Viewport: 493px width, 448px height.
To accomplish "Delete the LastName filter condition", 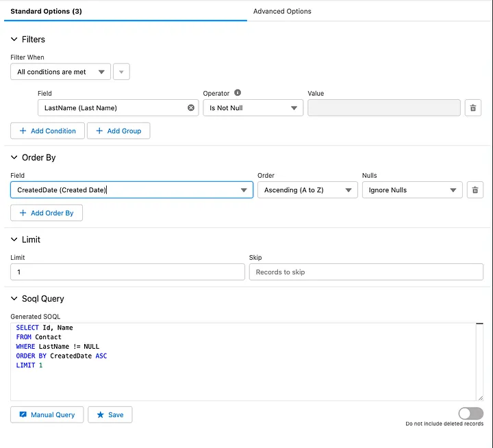I will point(473,108).
